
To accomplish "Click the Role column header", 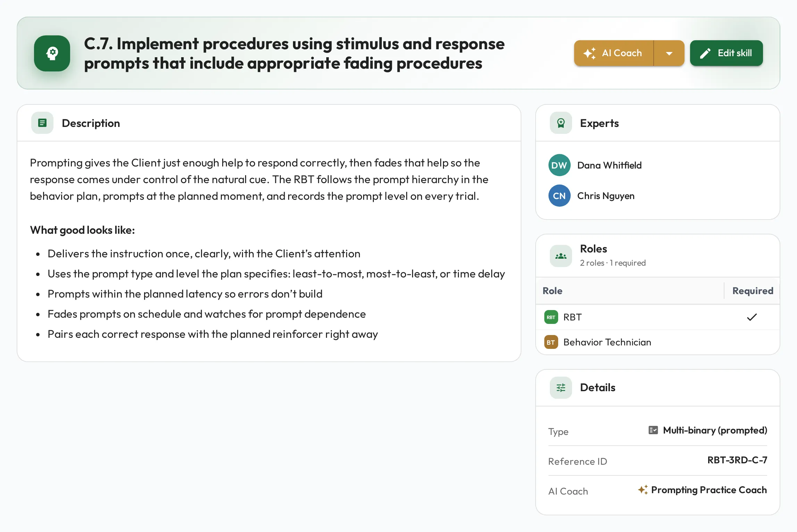I will [552, 291].
